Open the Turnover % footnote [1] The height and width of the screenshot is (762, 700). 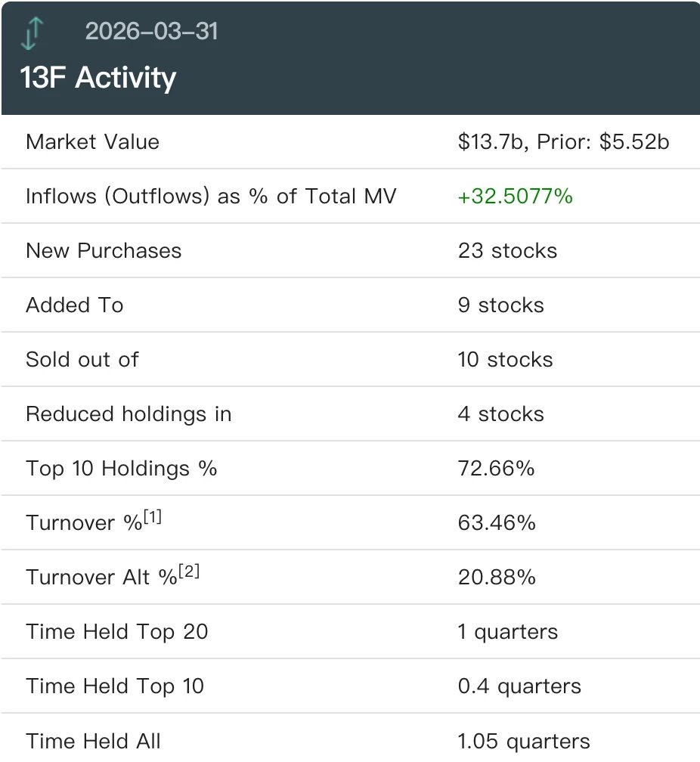click(x=153, y=516)
